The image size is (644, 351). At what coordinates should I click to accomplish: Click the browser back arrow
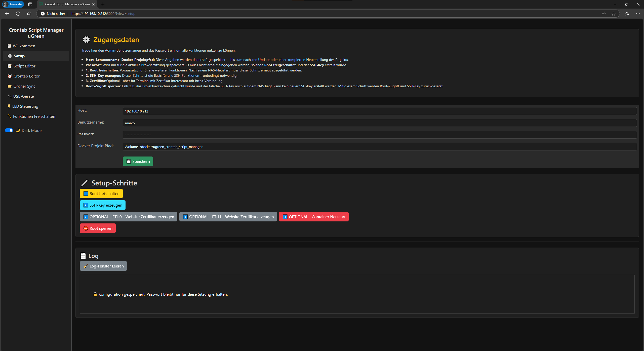point(7,14)
